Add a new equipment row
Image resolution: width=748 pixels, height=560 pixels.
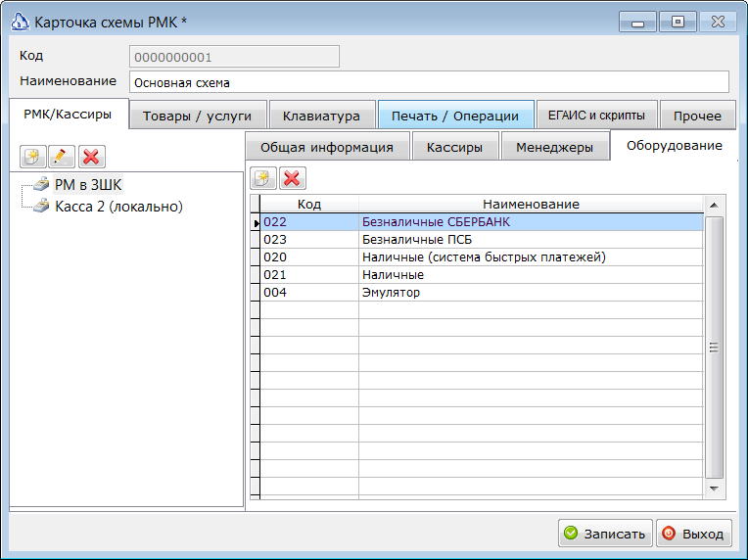pyautogui.click(x=263, y=178)
